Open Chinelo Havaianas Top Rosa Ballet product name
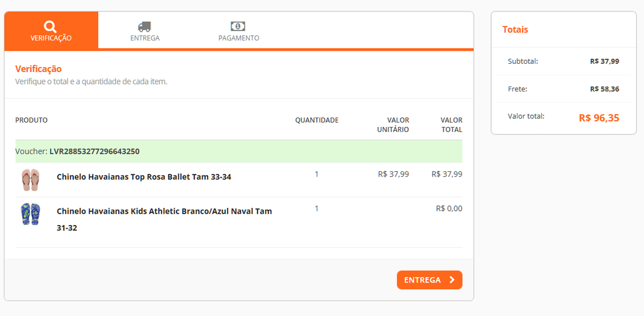This screenshot has width=644, height=316. [x=144, y=178]
